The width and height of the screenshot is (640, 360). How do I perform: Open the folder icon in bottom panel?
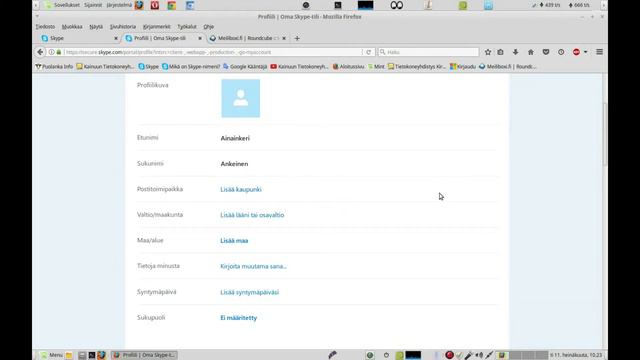coord(69,355)
